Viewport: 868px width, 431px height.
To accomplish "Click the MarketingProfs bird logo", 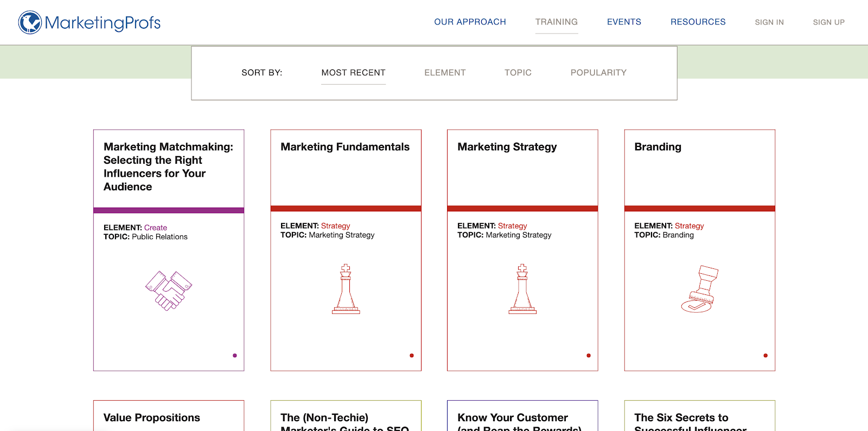I will click(30, 22).
